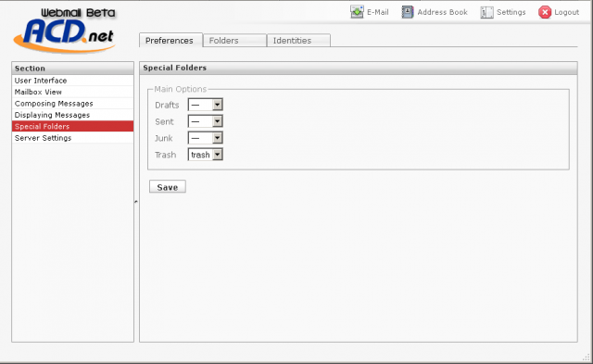
Task: Open the E-Mail inbox icon
Action: [x=357, y=12]
